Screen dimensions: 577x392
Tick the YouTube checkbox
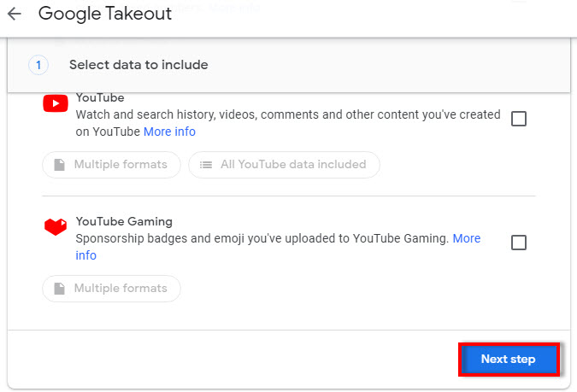[x=519, y=119]
